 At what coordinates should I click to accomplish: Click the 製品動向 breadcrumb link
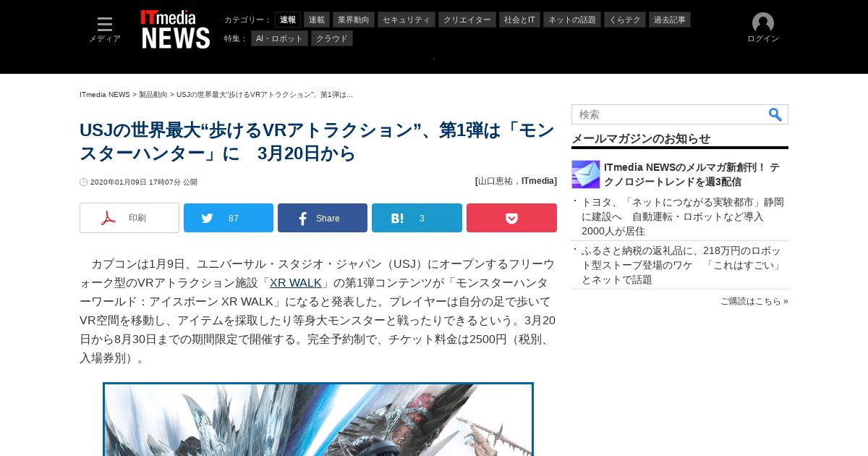pos(153,95)
